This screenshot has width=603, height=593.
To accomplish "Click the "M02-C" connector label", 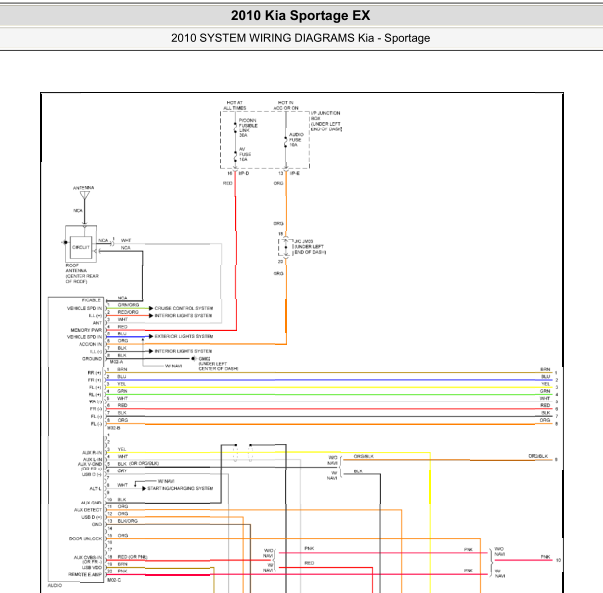I will point(114,580).
